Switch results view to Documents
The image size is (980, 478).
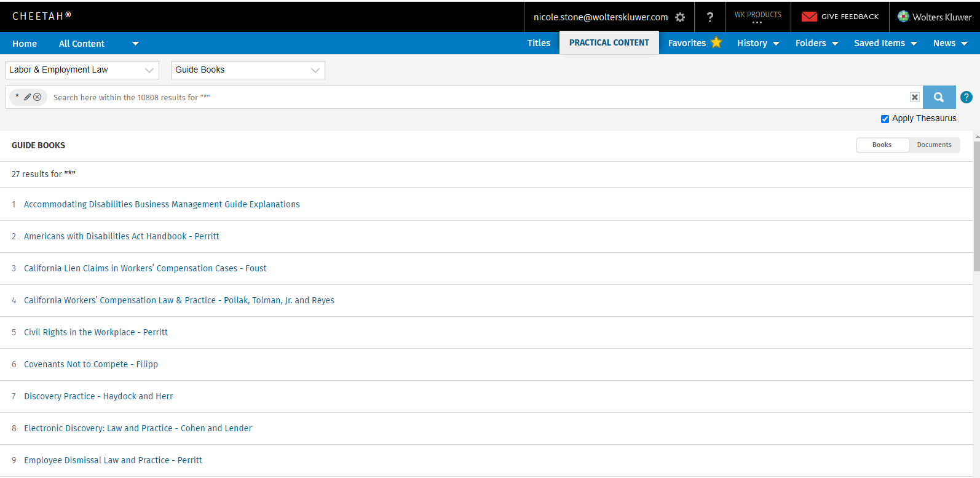934,145
